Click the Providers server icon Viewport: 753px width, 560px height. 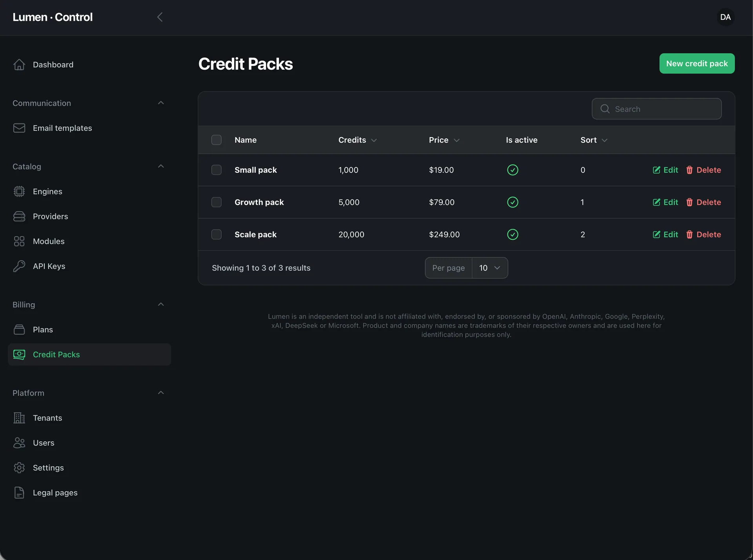(x=19, y=216)
